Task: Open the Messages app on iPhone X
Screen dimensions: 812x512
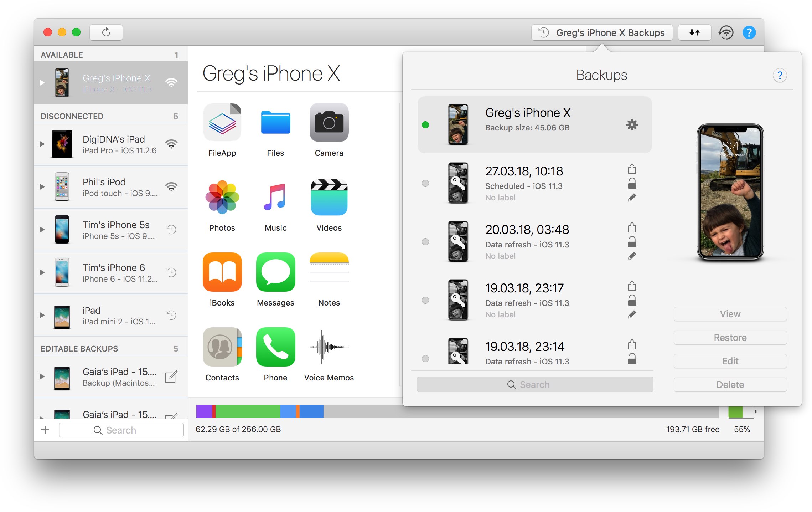Action: [x=275, y=272]
